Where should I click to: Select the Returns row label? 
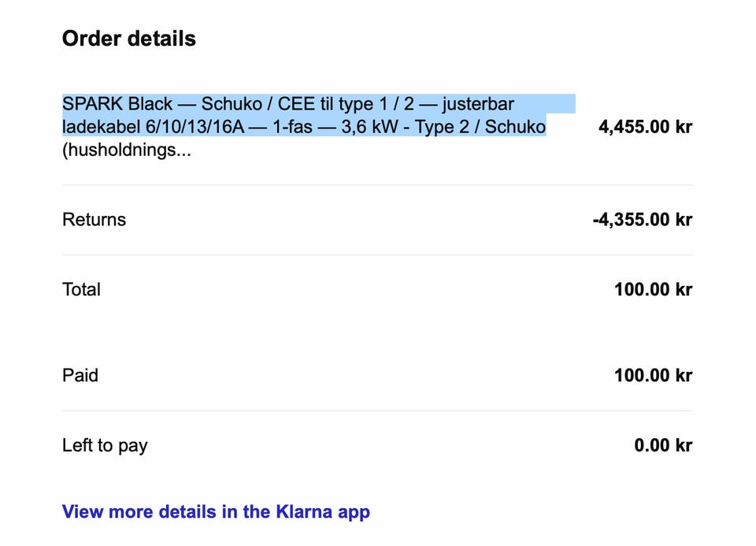coord(94,220)
